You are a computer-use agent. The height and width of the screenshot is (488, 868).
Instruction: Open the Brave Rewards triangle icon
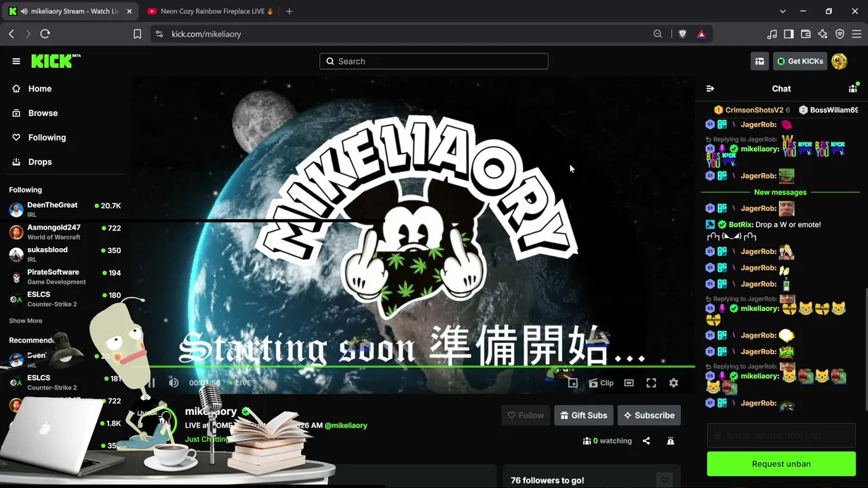(701, 34)
